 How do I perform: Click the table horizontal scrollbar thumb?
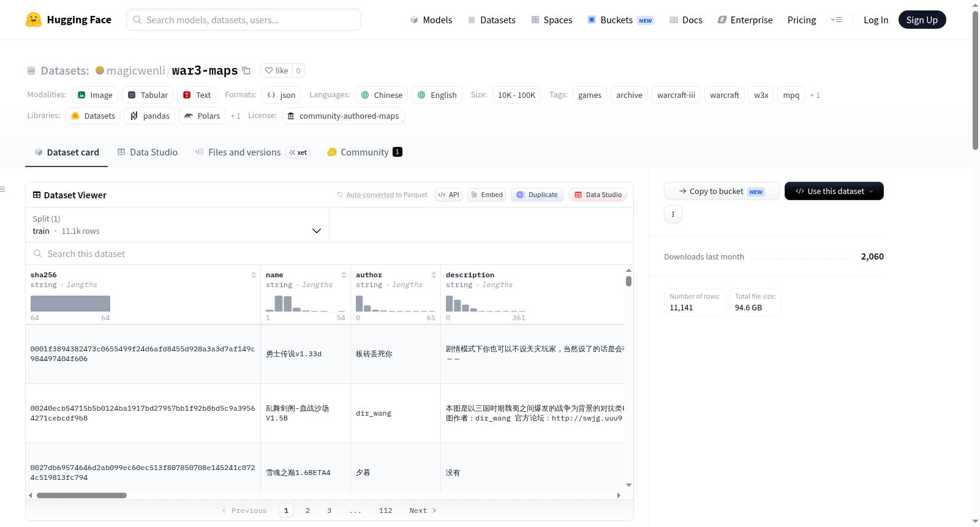[81, 495]
